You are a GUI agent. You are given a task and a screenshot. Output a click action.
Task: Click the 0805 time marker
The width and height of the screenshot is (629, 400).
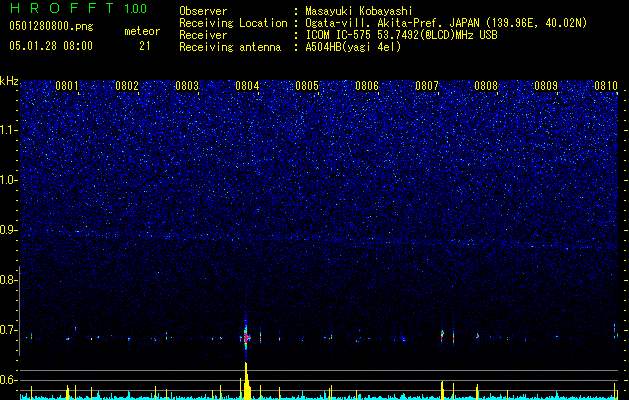[307, 86]
